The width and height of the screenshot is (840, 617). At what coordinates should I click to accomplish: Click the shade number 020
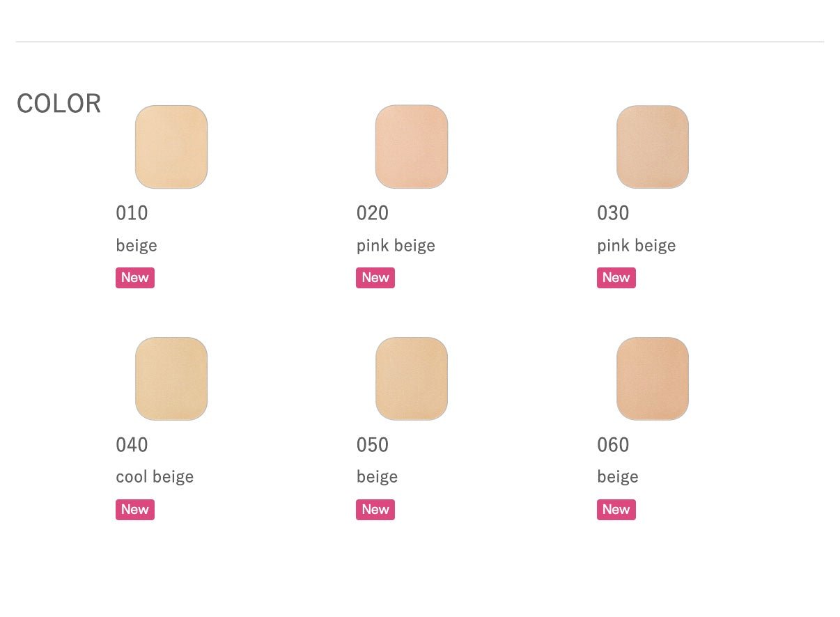[x=373, y=213]
